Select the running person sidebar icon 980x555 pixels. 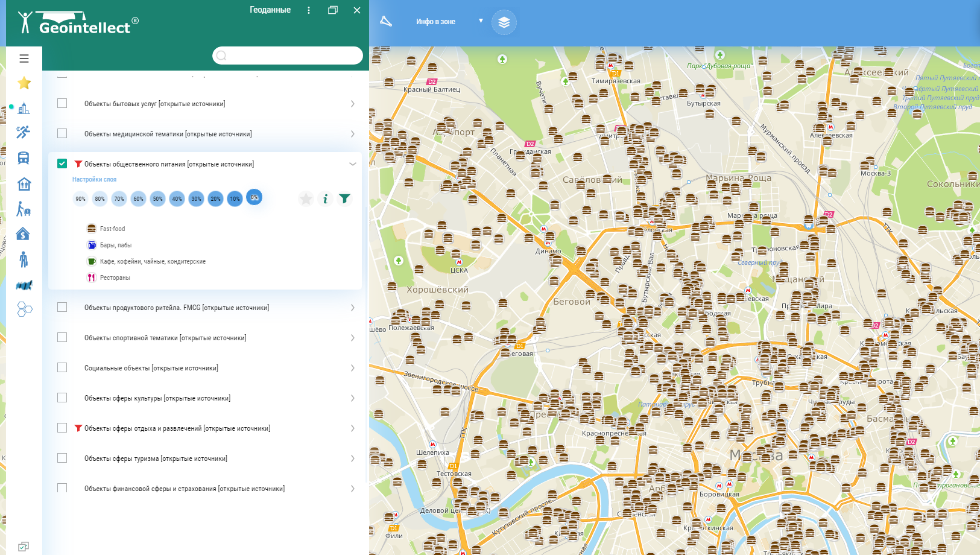click(24, 132)
